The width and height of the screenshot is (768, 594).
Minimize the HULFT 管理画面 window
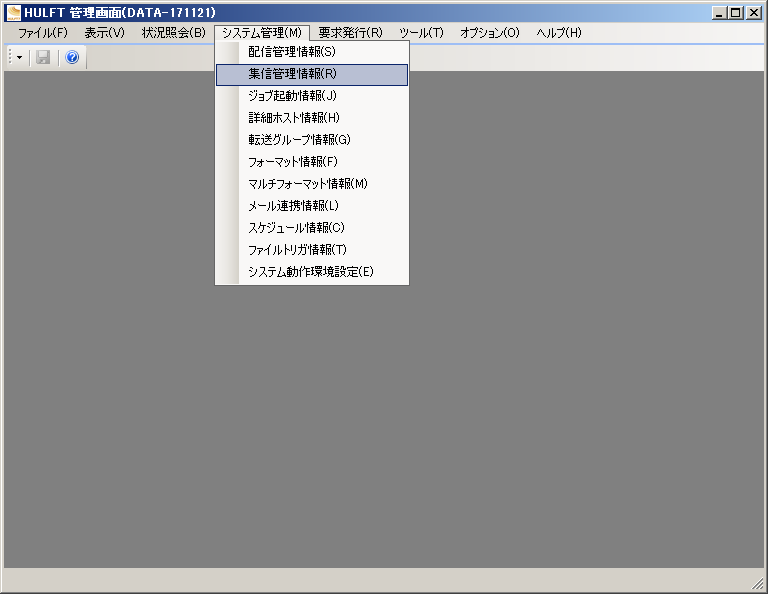pyautogui.click(x=719, y=13)
